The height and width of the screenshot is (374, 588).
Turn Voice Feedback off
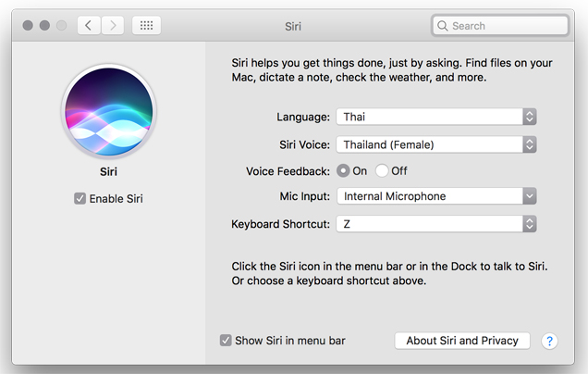click(382, 171)
